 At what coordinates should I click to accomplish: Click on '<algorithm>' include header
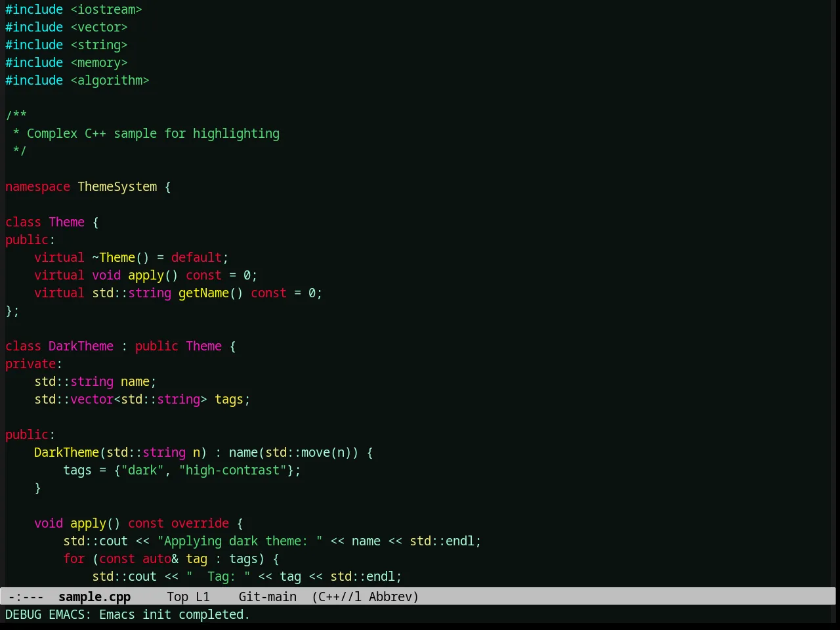tap(110, 80)
